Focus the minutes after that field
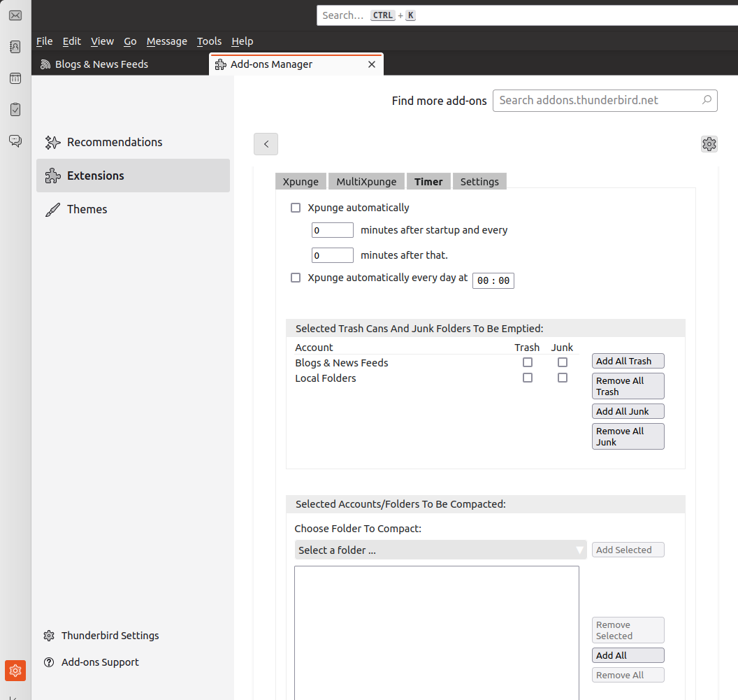Viewport: 738px width, 700px height. 332,255
